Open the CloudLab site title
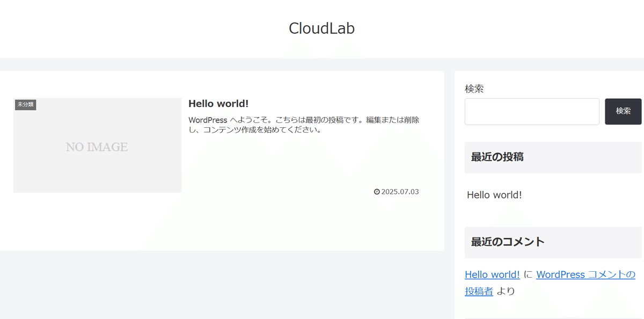Viewport: 644px width, 319px height. [321, 28]
